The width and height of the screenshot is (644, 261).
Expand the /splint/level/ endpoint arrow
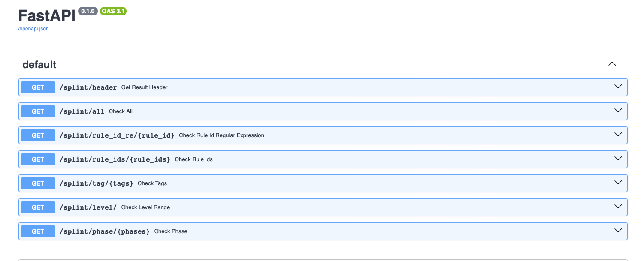(x=618, y=206)
